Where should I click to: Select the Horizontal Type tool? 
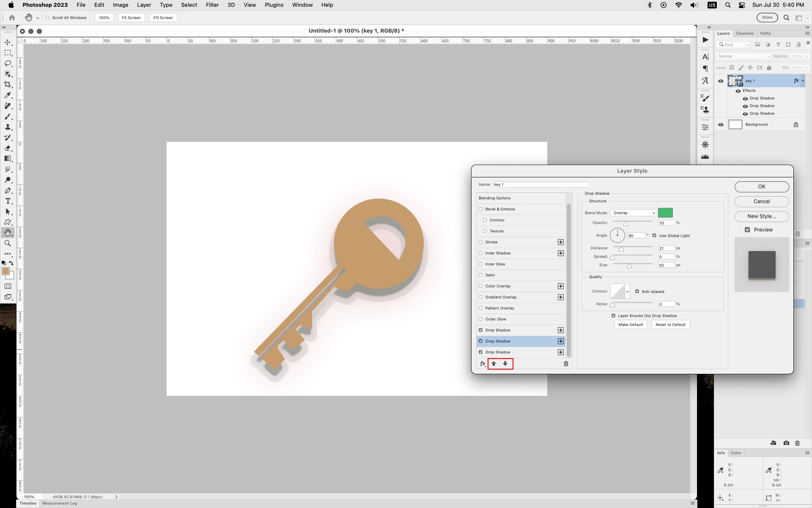[8, 201]
